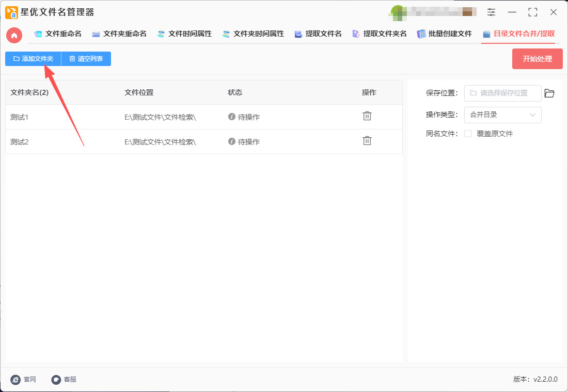Open the settings sliders icon in title bar
568x392 pixels.
click(x=491, y=12)
